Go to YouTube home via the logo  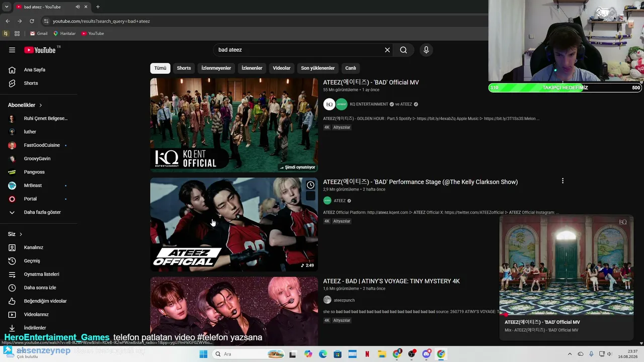click(40, 50)
